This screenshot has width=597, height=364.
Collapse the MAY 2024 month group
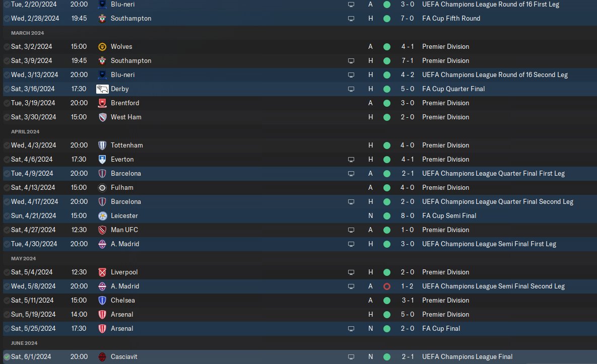tap(23, 259)
